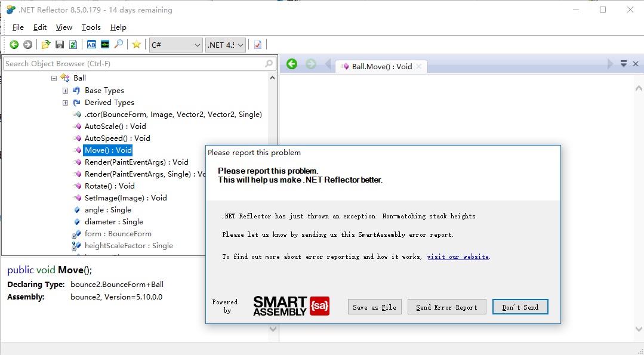The width and height of the screenshot is (644, 355).
Task: Focus the Search Object Browser field
Action: click(134, 64)
